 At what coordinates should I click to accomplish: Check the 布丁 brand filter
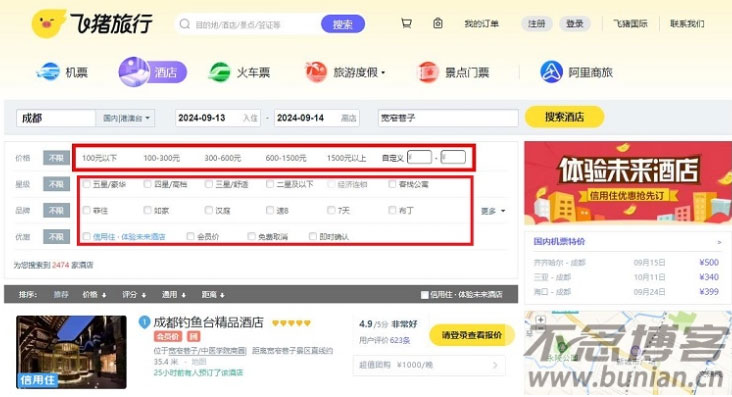(392, 210)
